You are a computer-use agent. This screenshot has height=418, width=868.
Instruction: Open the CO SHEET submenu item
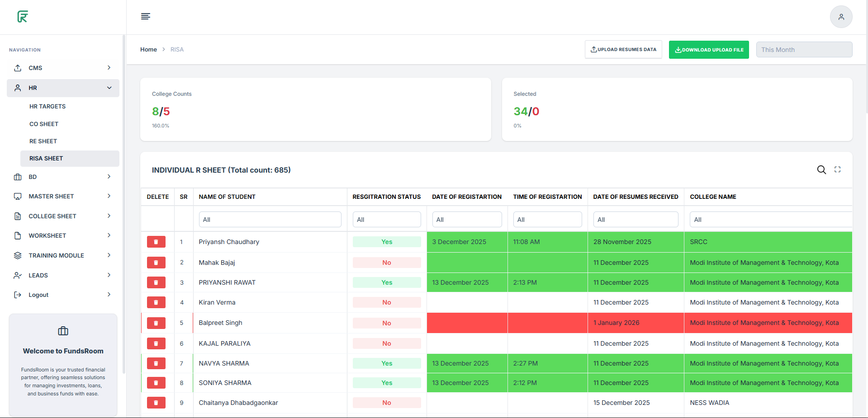(44, 124)
